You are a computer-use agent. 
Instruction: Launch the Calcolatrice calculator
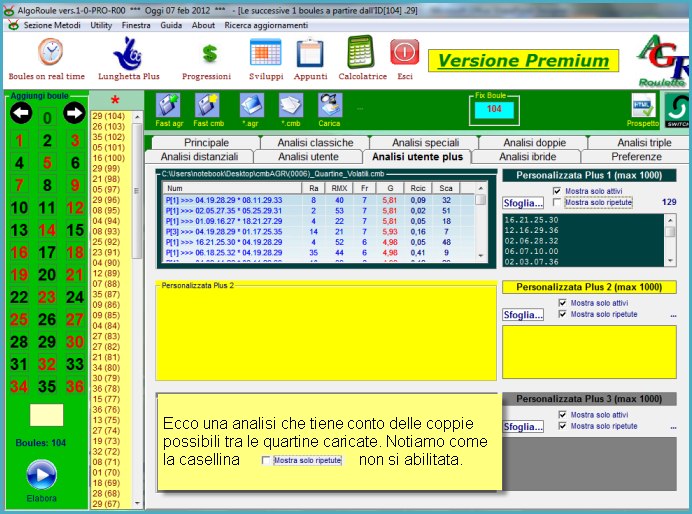[x=361, y=52]
